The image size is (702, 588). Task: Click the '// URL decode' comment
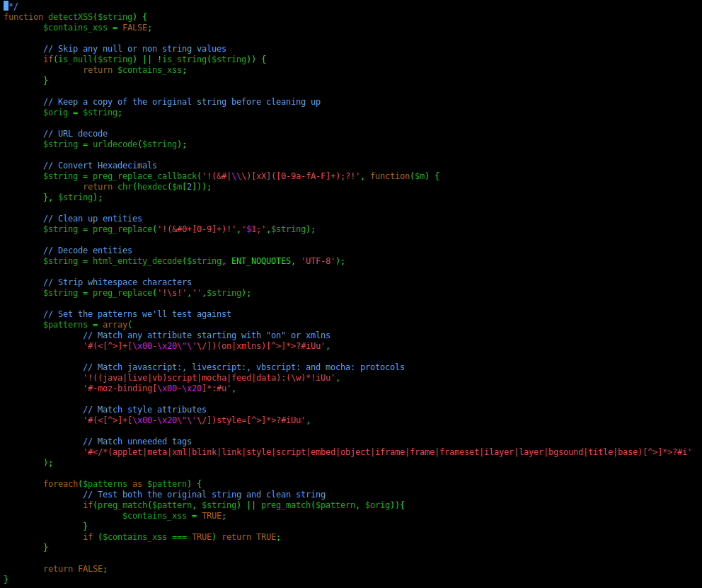point(75,133)
